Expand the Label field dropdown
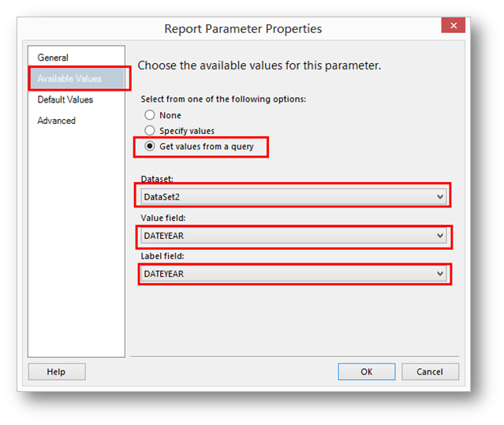Screen dimensions: 504x425 coord(293,274)
